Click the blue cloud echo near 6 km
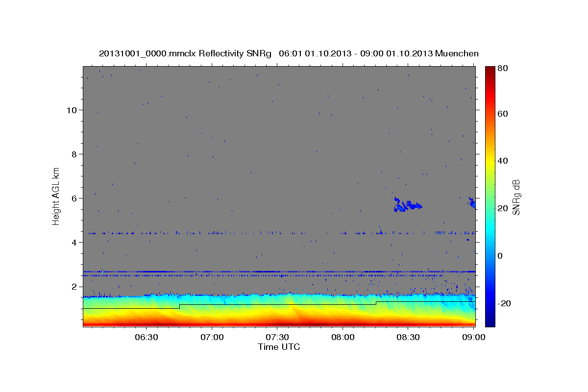Screen dimensions: 588x392 408,205
